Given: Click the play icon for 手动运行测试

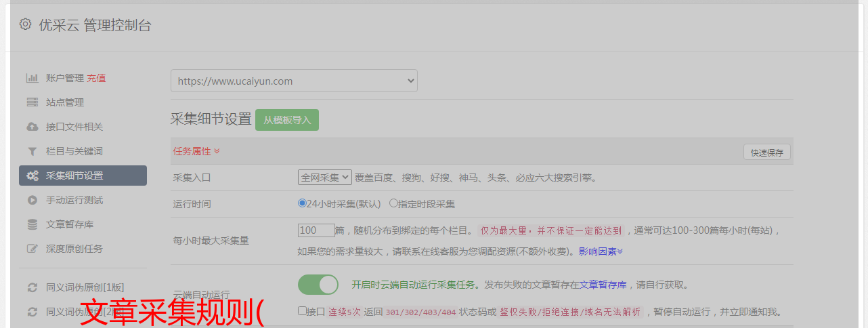Looking at the screenshot, I should pos(32,200).
